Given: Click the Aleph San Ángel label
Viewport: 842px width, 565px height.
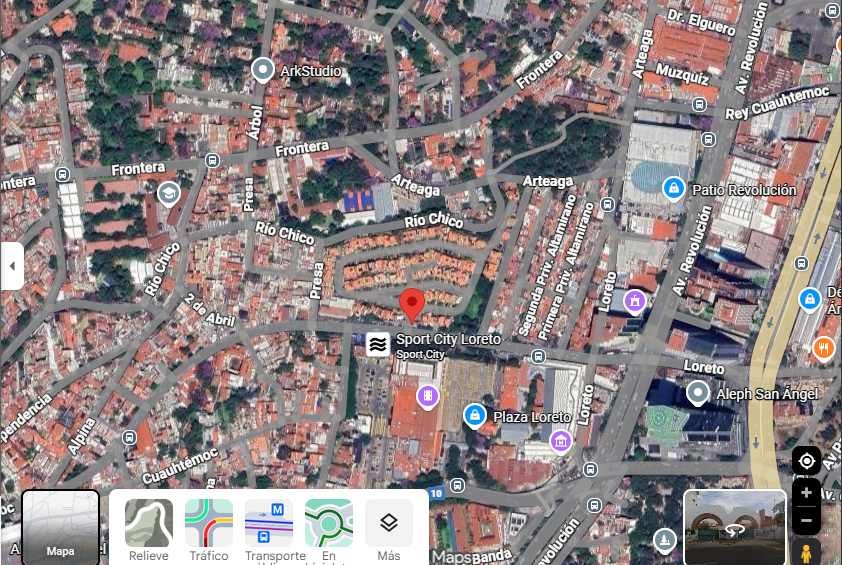Looking at the screenshot, I should (767, 394).
